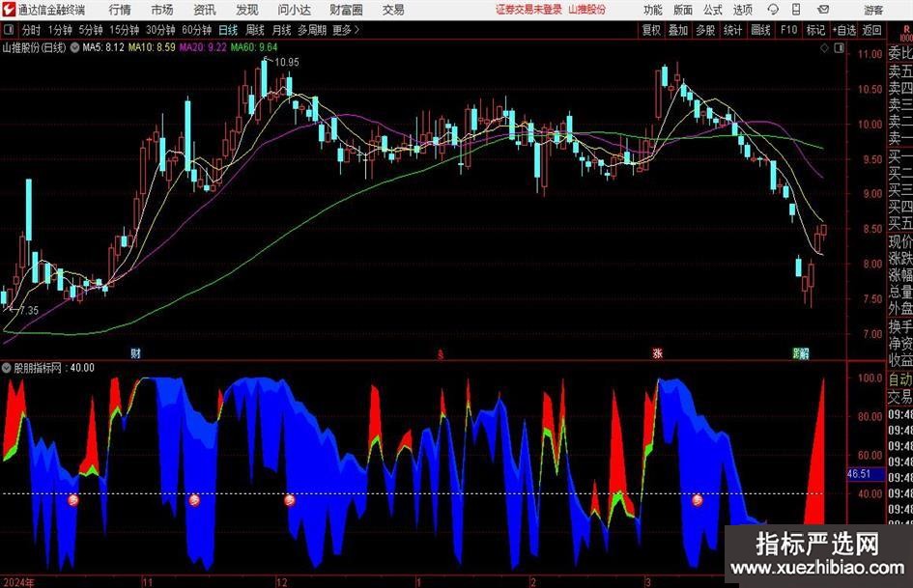Screen dimensions: 913x588
Task: Click the R 1000 icon at top right
Action: (x=906, y=32)
